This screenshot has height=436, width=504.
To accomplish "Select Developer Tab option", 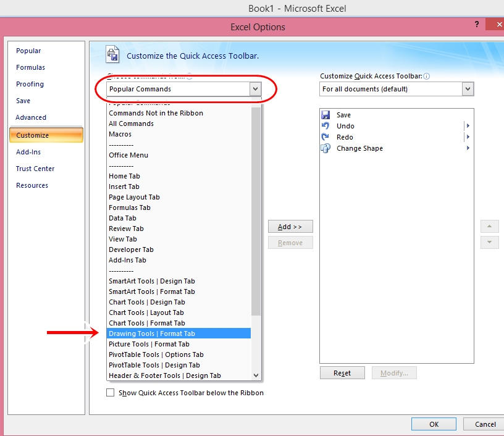I will 178,249.
